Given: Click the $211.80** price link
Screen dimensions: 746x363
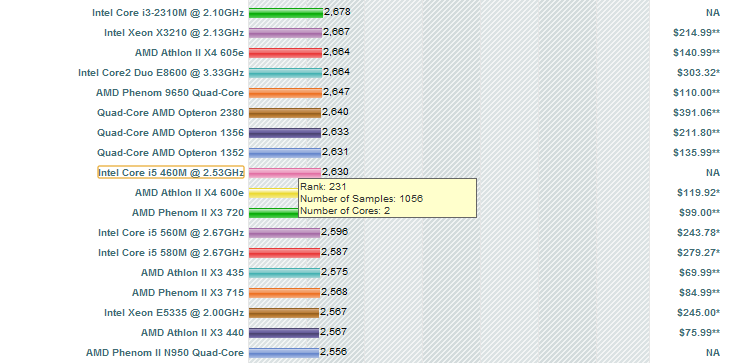Looking at the screenshot, I should pos(696,133).
